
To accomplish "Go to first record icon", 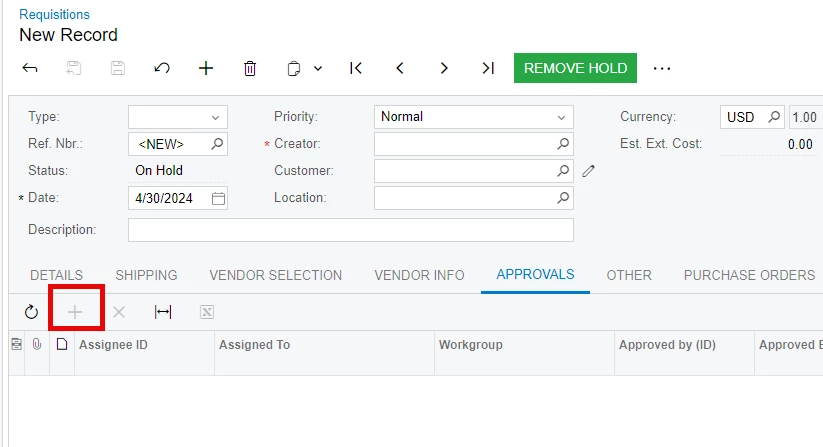I will pyautogui.click(x=356, y=68).
